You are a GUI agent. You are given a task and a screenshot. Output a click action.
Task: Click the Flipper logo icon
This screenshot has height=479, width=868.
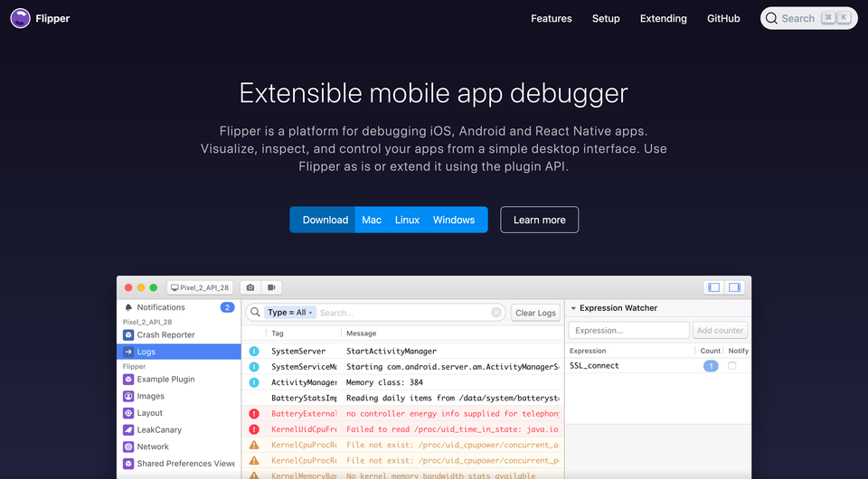tap(21, 18)
